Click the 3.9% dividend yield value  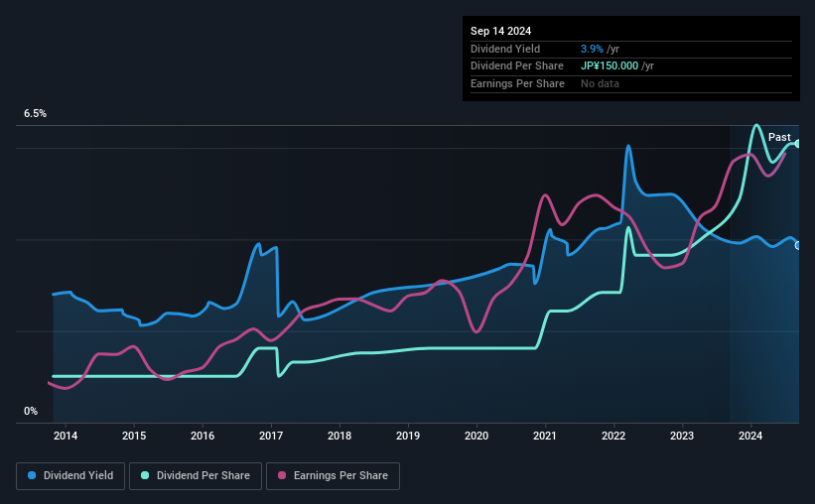click(592, 49)
